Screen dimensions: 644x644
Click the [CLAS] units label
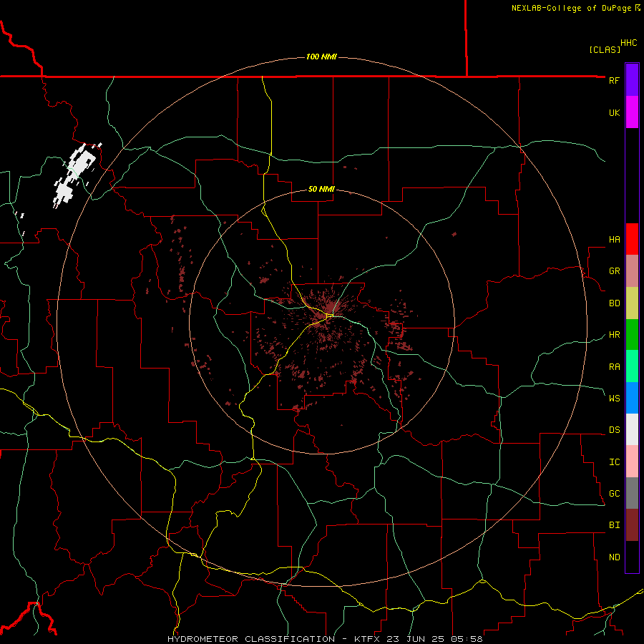605,49
